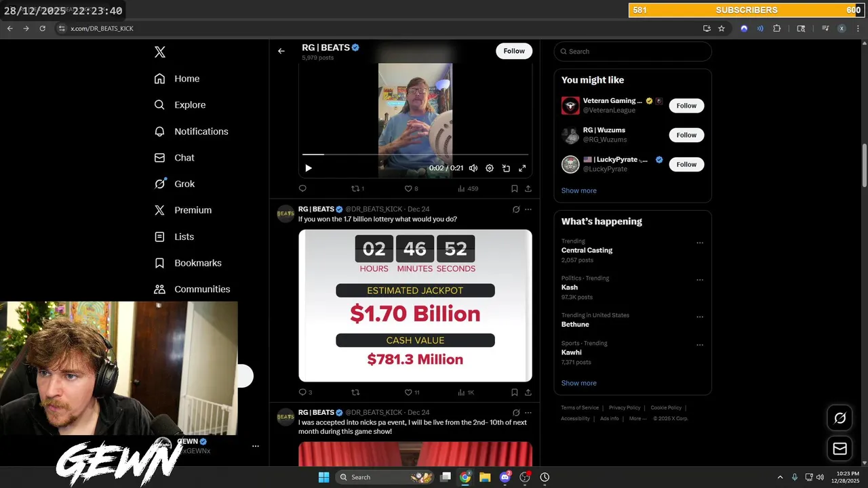Show more suggested accounts
868x488 pixels.
click(579, 190)
